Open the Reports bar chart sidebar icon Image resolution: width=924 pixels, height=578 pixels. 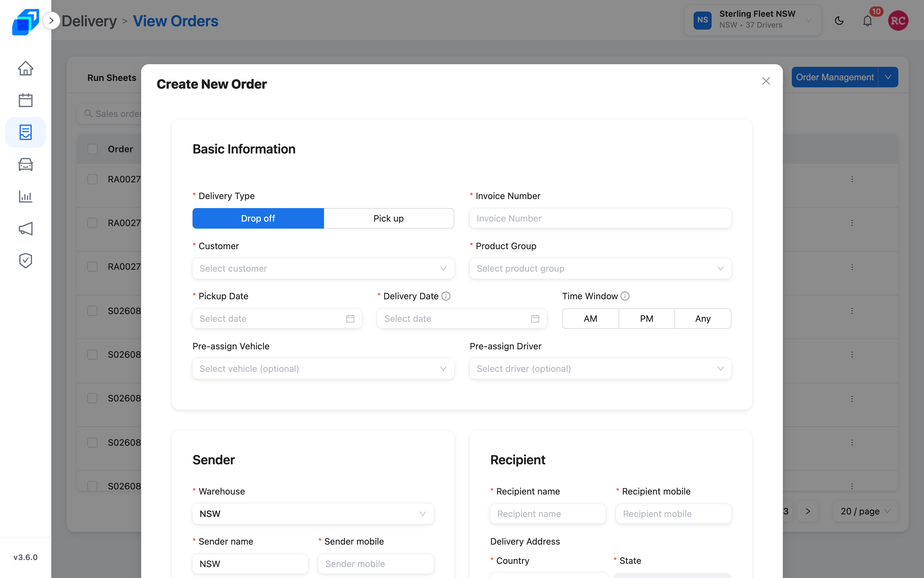[x=26, y=197]
